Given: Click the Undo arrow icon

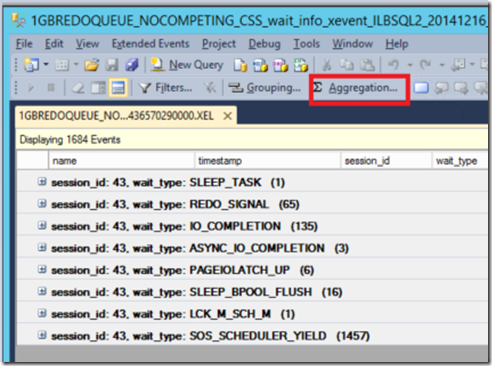Looking at the screenshot, I should tap(393, 65).
